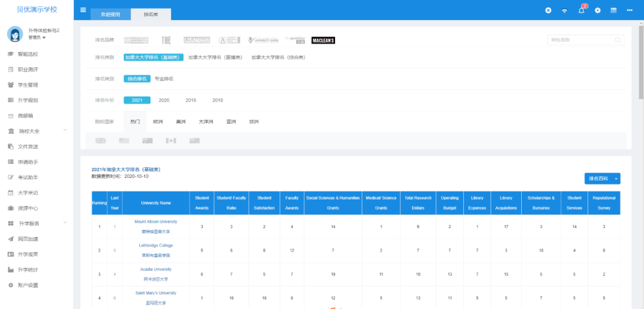Switch to the 欢迎使用 tab
The image size is (644, 309).
click(x=110, y=15)
